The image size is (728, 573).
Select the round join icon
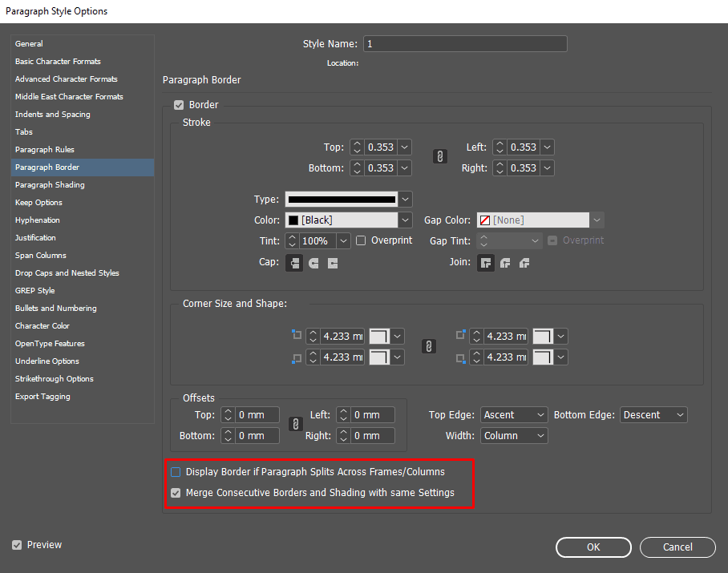[x=505, y=263]
